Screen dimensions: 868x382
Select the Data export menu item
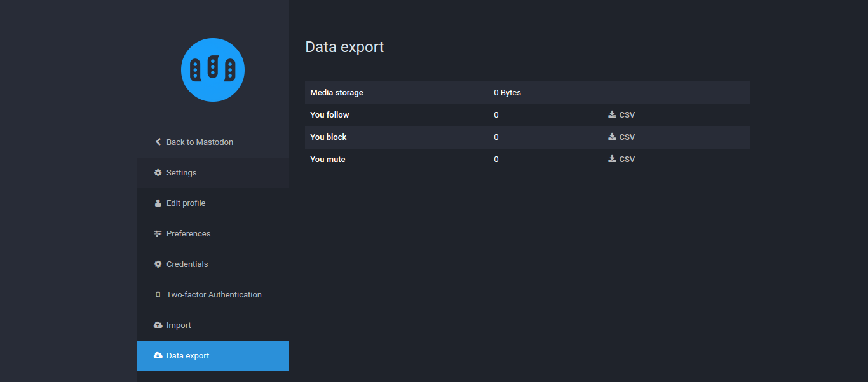coord(213,356)
